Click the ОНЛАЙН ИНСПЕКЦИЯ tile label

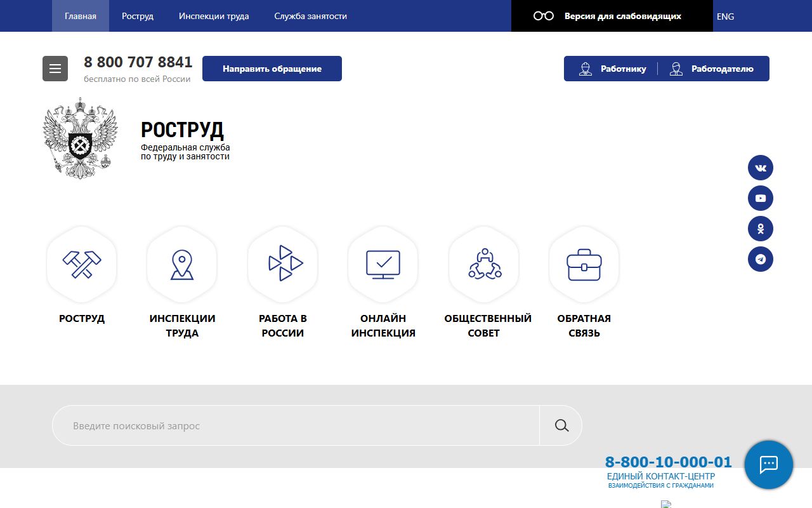point(383,326)
